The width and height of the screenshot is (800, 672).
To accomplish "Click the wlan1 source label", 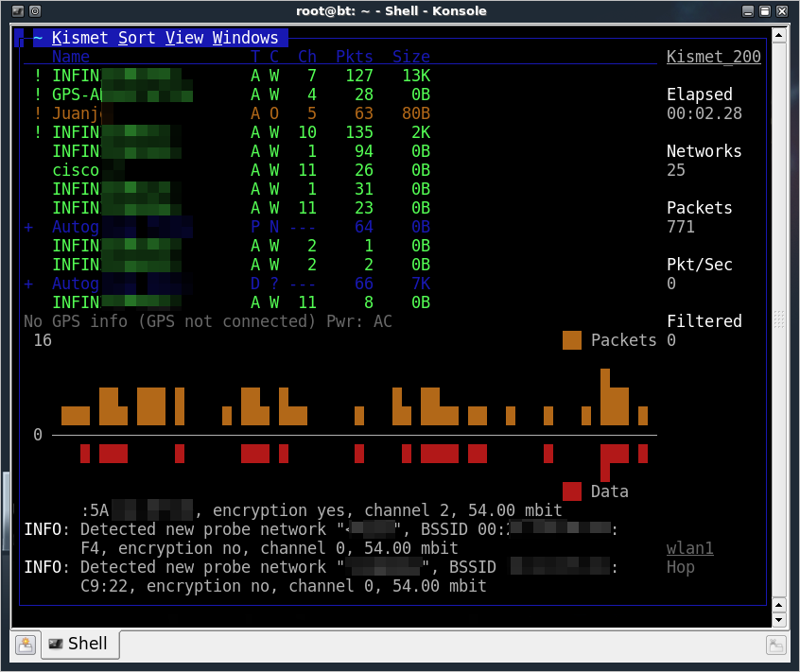I will tap(689, 548).
